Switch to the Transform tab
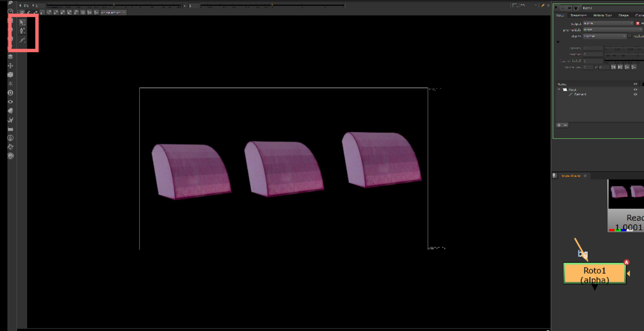 [579, 15]
